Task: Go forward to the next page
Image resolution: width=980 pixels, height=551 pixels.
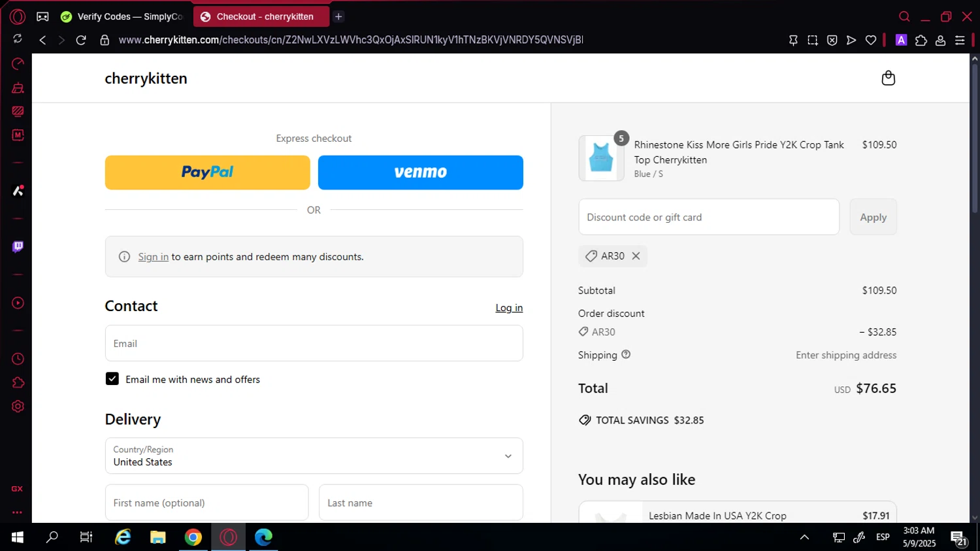Action: 61,40
